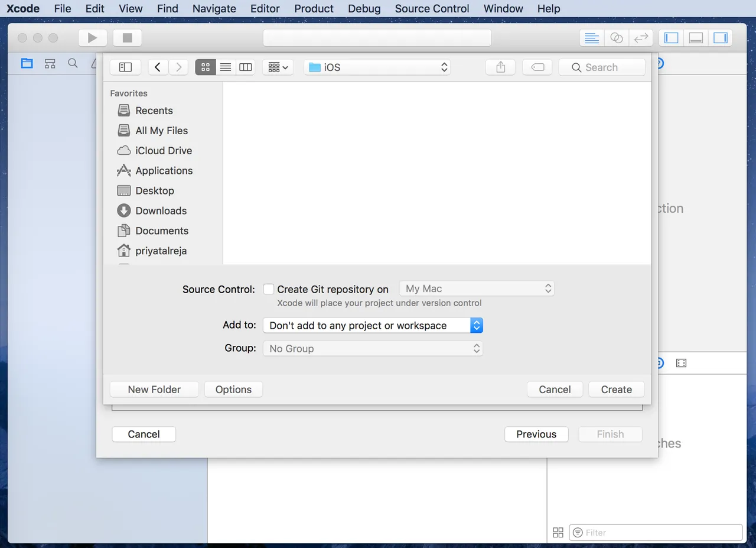
Task: Open priyatalreja home folder in sidebar
Action: click(152, 251)
